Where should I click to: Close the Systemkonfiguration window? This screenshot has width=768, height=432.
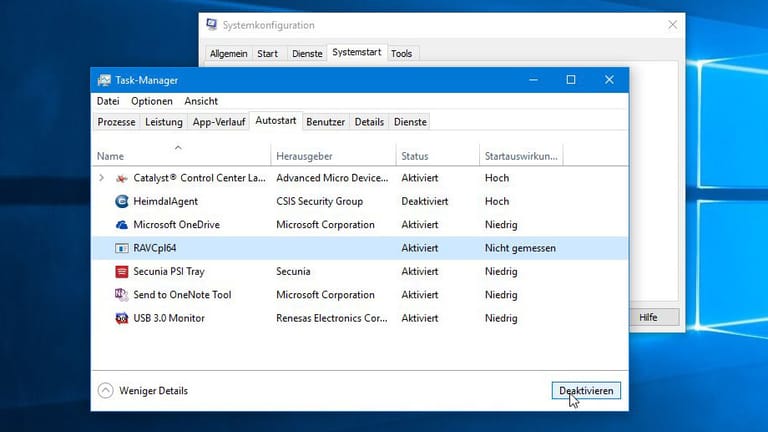(672, 24)
